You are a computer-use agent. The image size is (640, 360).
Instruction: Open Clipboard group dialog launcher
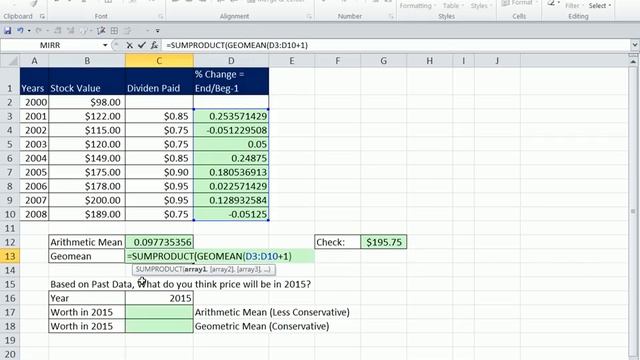tap(42, 16)
